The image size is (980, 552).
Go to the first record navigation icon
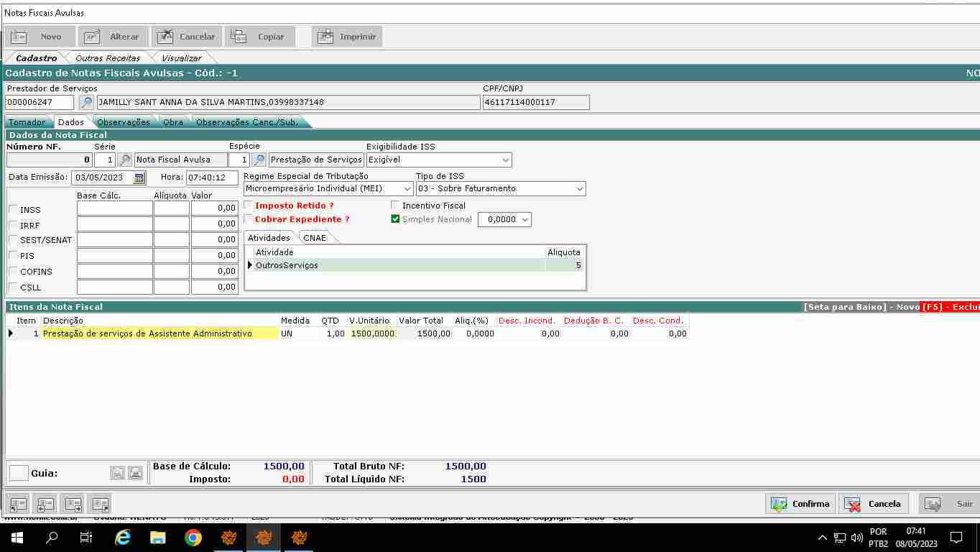(18, 504)
